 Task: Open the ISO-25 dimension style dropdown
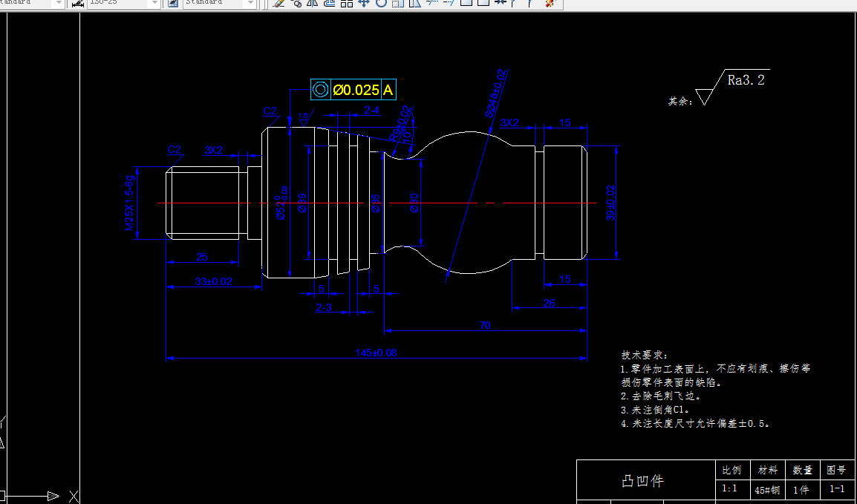click(154, 4)
